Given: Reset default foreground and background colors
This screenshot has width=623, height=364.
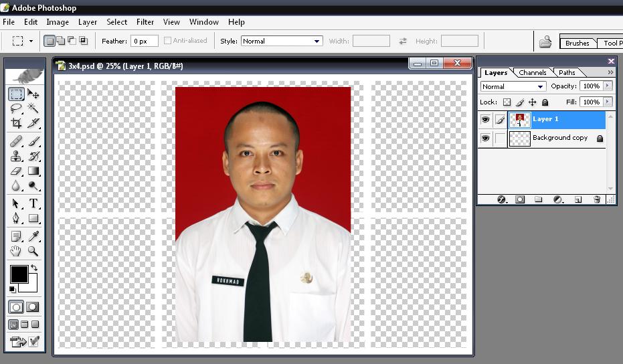Looking at the screenshot, I should [13, 289].
